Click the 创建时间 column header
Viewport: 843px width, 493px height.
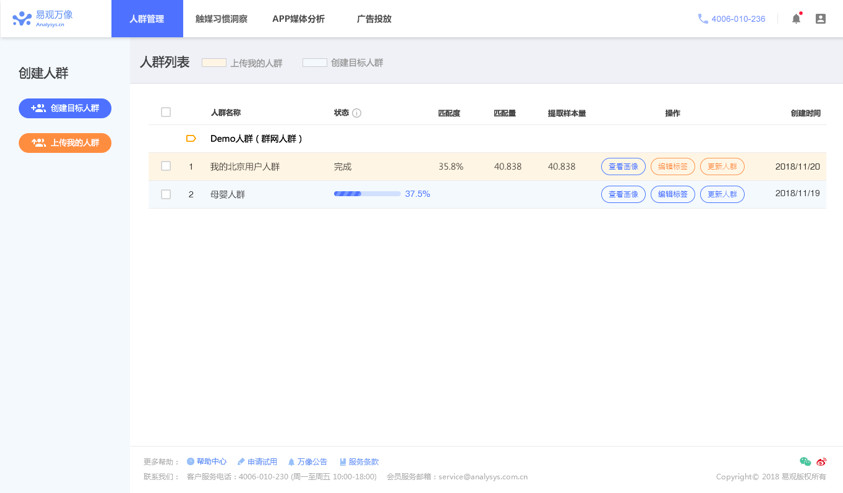point(805,113)
